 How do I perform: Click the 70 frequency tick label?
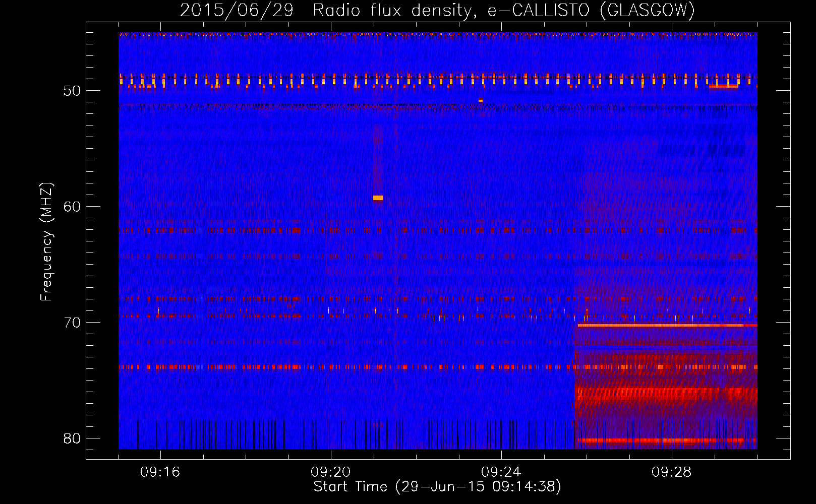pyautogui.click(x=72, y=323)
